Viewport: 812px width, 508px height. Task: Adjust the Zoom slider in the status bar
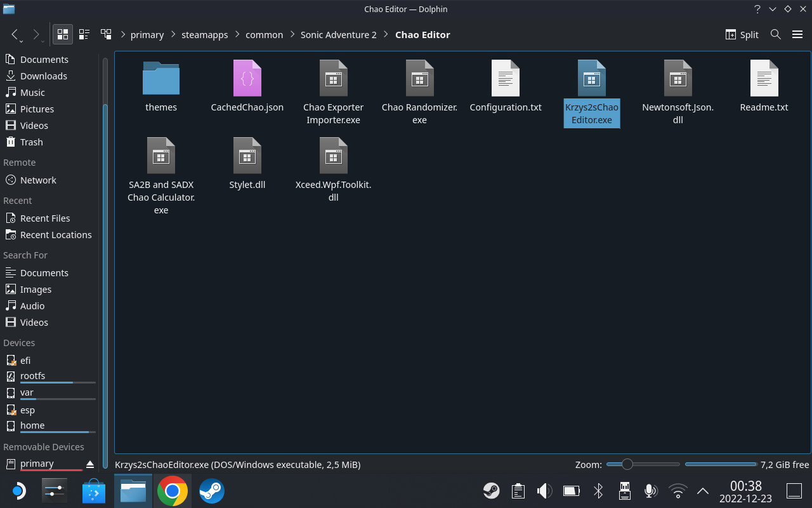tap(628, 464)
